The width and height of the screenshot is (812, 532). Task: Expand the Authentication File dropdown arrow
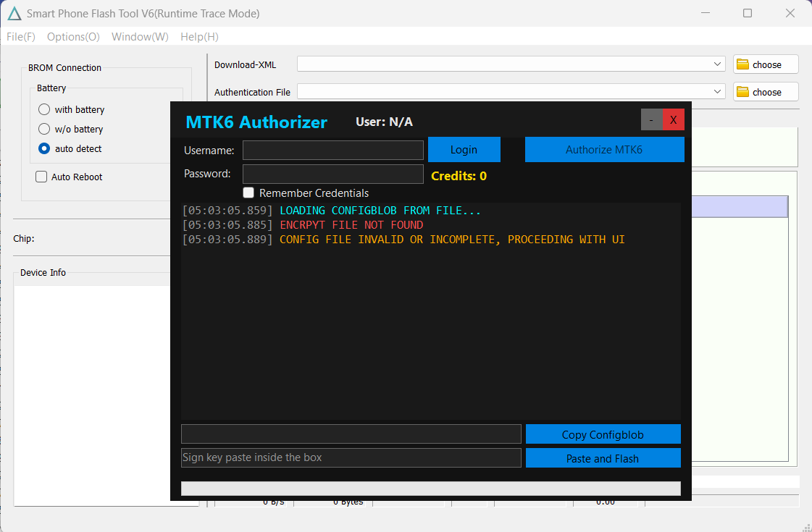pos(717,92)
